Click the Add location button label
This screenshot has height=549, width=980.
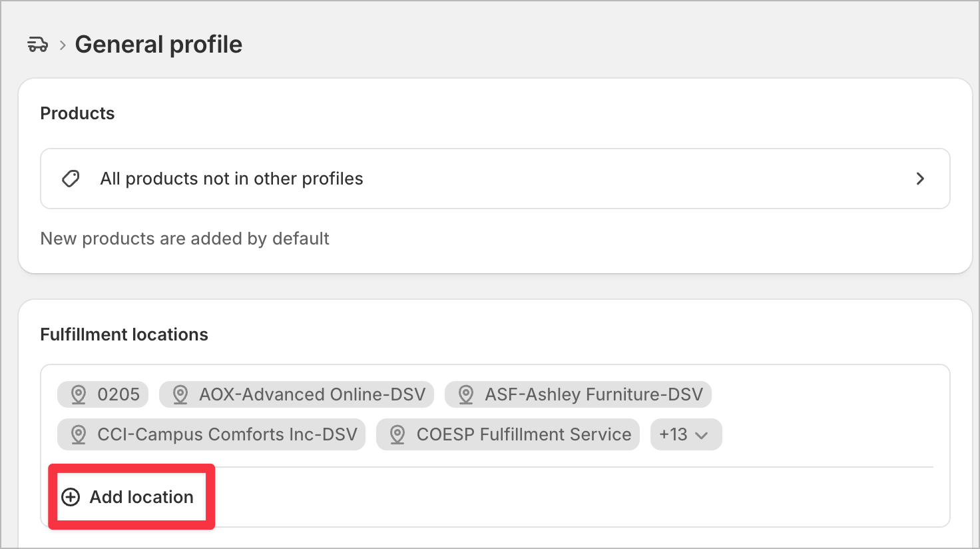(142, 497)
